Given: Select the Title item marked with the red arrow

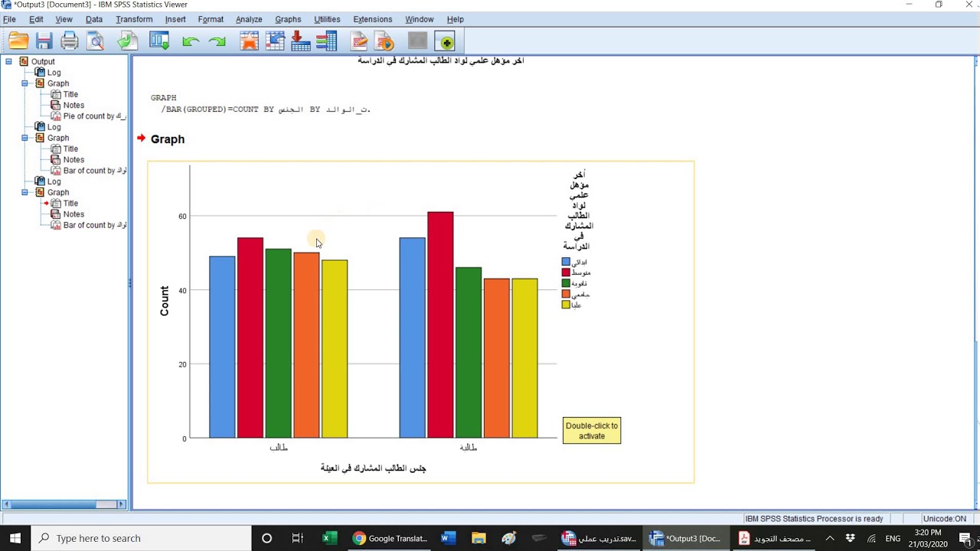Looking at the screenshot, I should tap(70, 204).
